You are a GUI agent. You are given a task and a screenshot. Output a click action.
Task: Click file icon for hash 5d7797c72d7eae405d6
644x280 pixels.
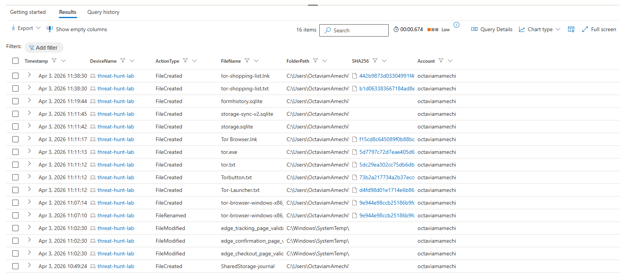tap(355, 152)
